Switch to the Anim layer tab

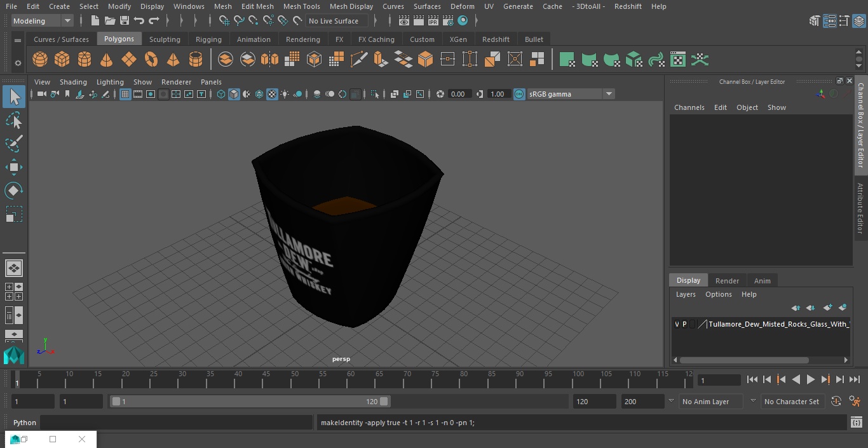coord(762,281)
